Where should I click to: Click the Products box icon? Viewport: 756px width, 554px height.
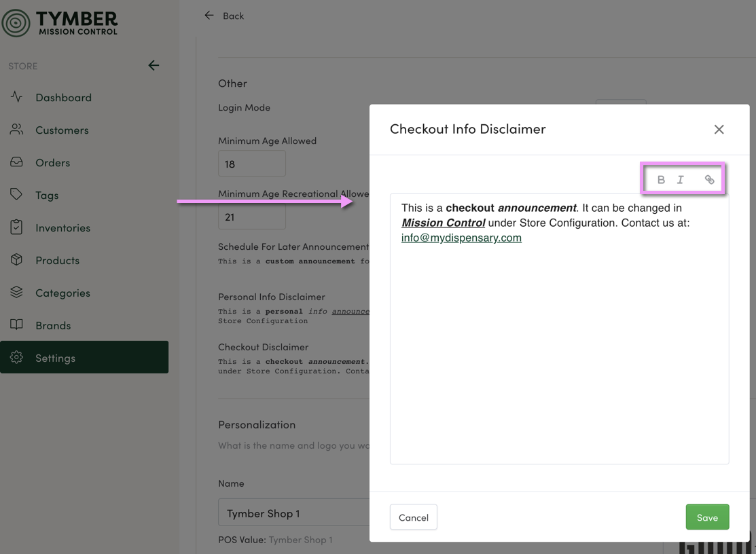[17, 260]
